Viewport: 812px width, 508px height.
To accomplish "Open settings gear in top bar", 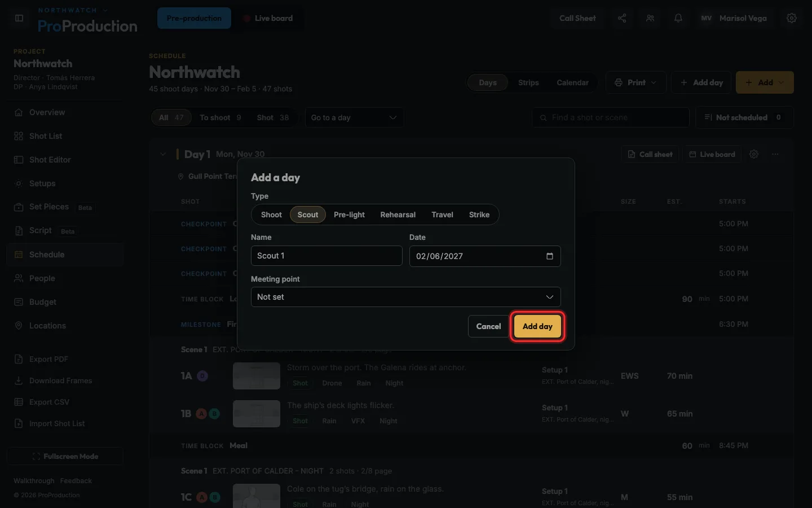I will point(792,18).
